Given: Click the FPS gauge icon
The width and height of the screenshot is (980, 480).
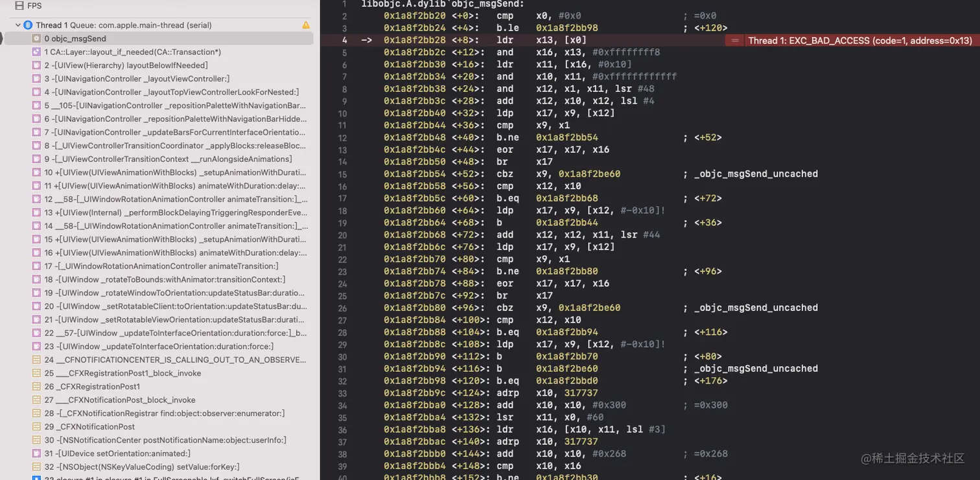Looking at the screenshot, I should [x=19, y=5].
